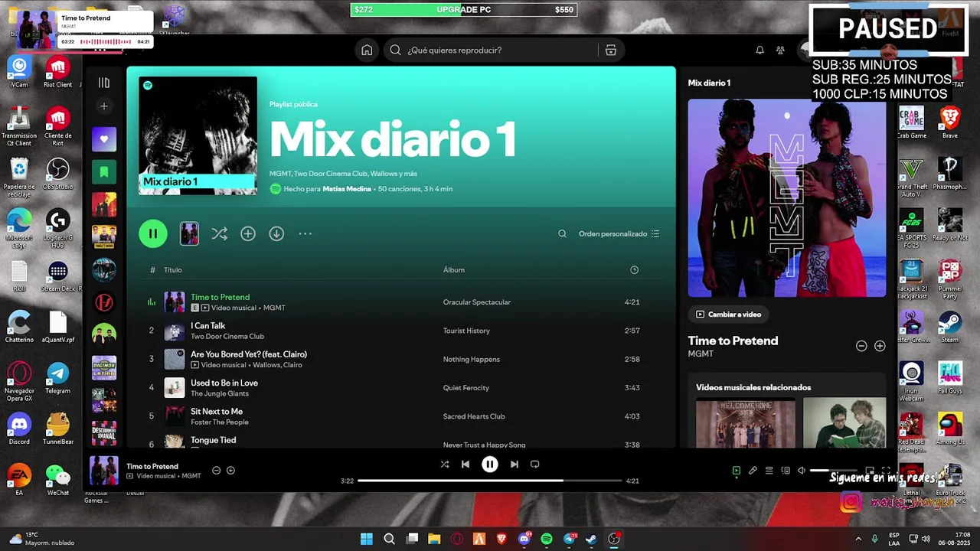This screenshot has width=980, height=551.
Task: Open the green bookmark Episodes tile
Action: click(x=104, y=172)
